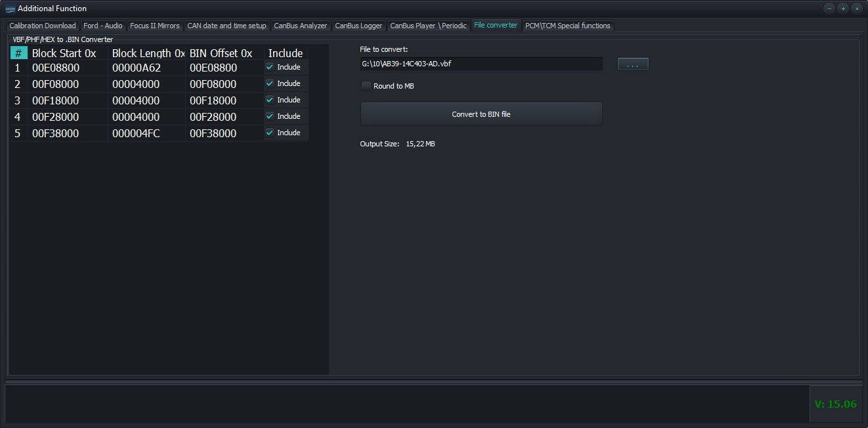Select the # column header cell
The image size is (868, 428).
(x=18, y=53)
